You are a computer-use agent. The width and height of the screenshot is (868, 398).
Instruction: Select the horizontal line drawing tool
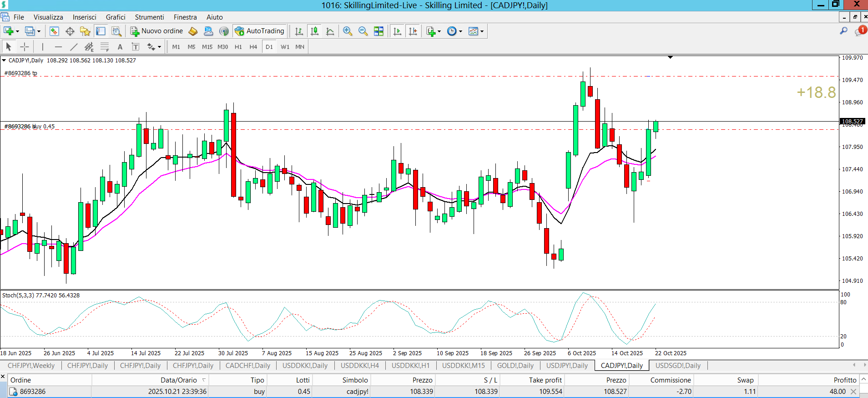58,46
